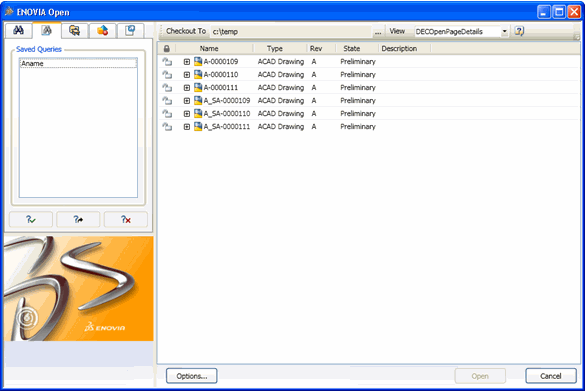
Task: Select the A-0000111 drawing name
Action: coord(220,88)
